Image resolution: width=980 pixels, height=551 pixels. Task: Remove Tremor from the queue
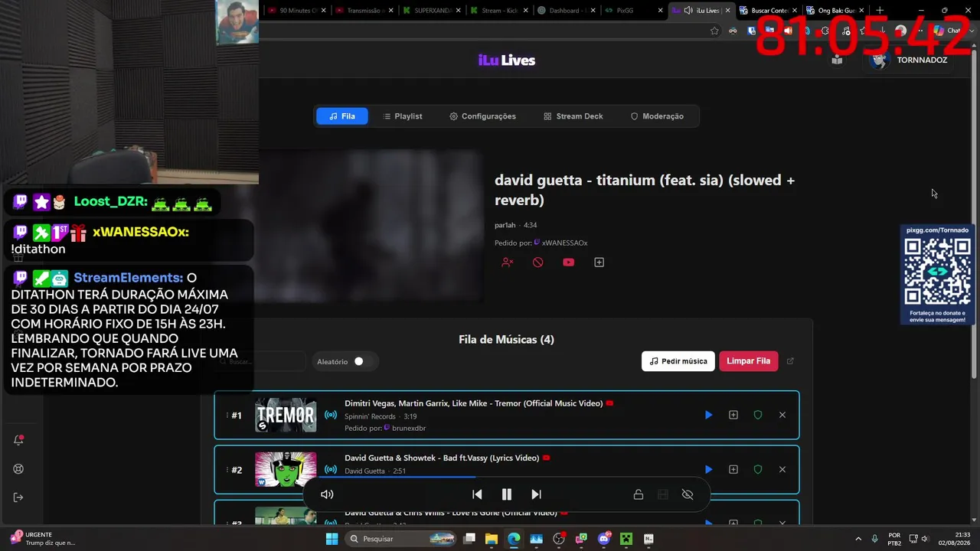point(782,415)
